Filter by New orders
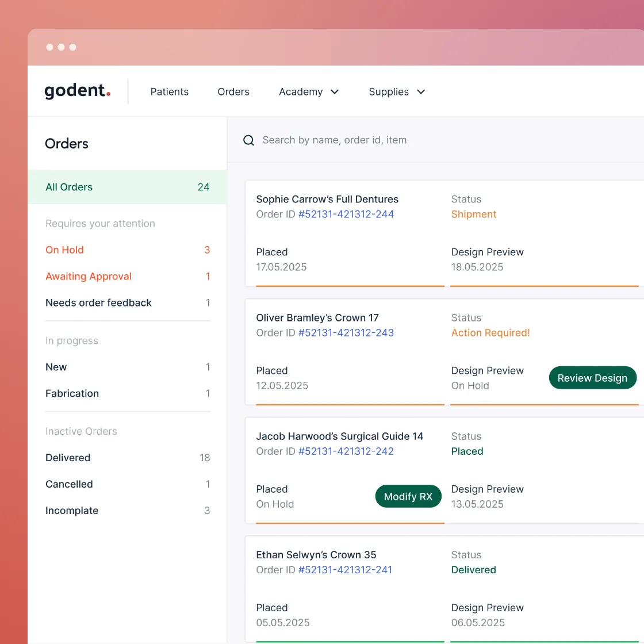This screenshot has height=644, width=644. [127, 367]
